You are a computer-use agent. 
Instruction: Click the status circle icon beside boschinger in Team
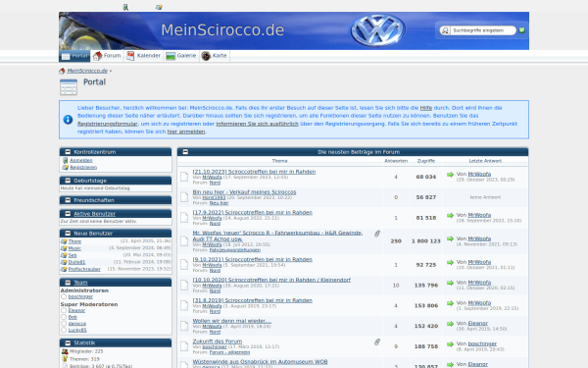64,296
